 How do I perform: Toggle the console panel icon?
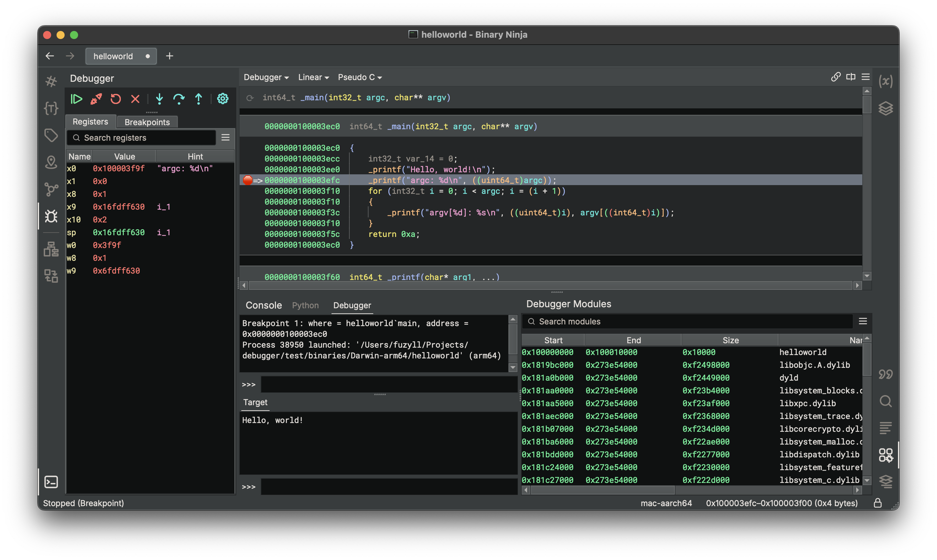point(51,482)
